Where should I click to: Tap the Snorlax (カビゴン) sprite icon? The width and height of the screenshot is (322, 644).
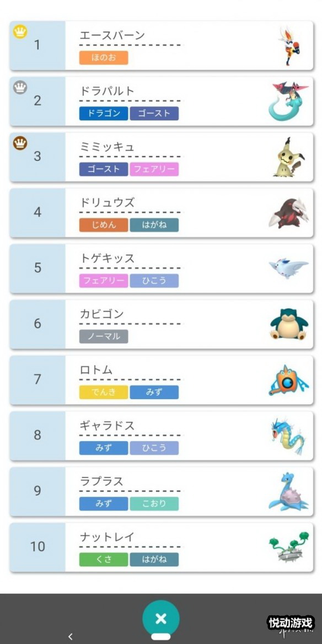pos(289,324)
